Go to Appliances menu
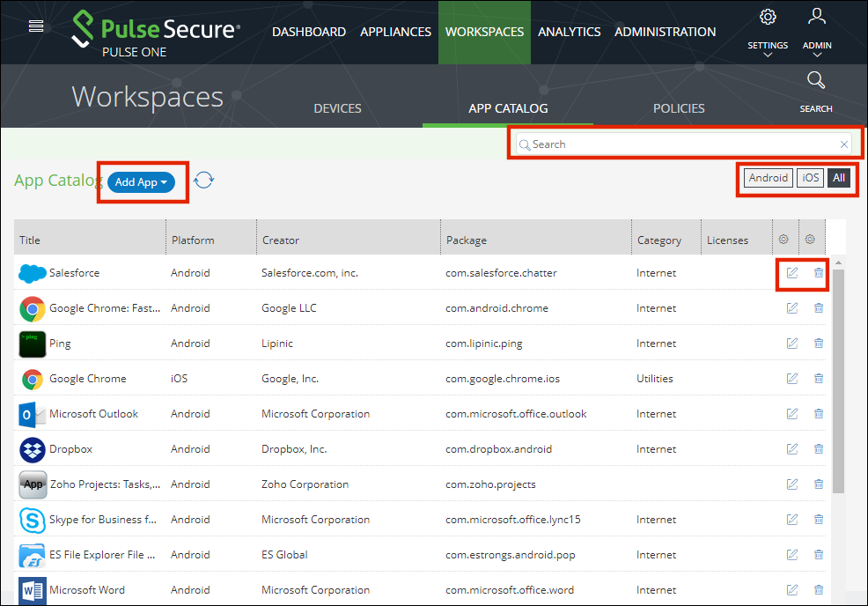 395,32
